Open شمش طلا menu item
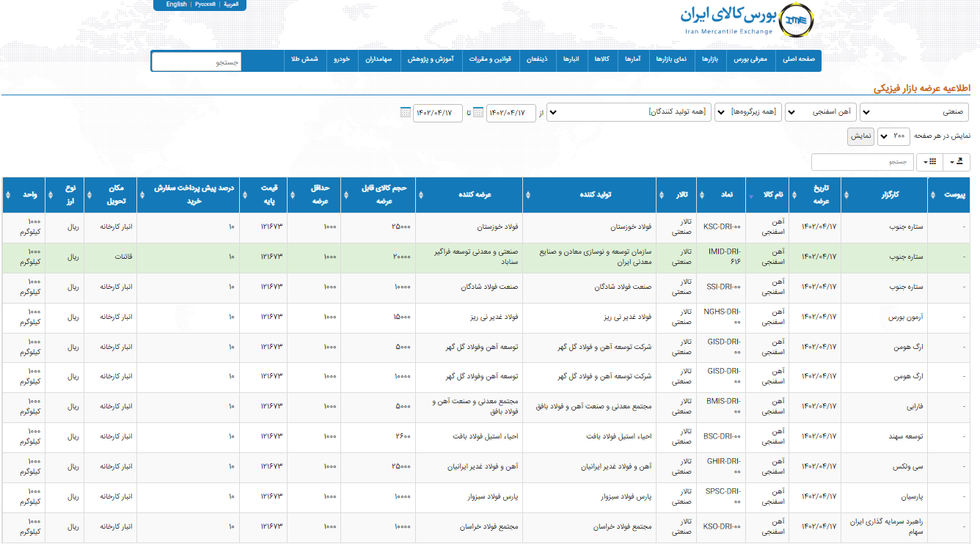The image size is (980, 544). 304,60
